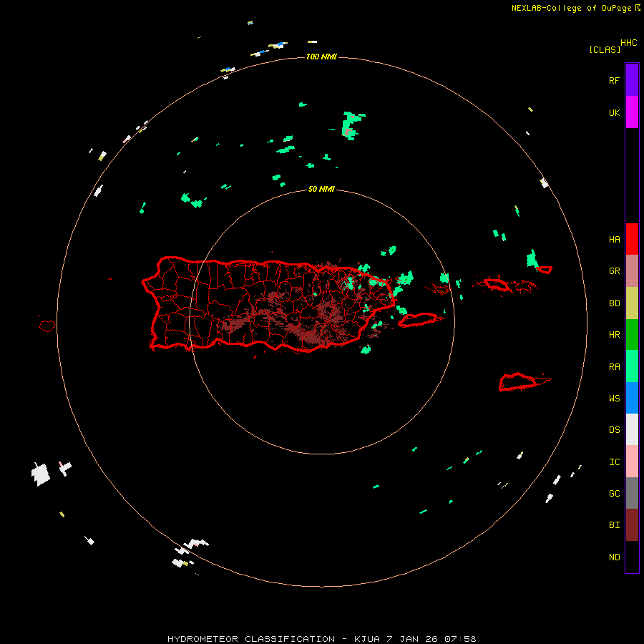Click the HR dark green legend swatch

tap(632, 335)
